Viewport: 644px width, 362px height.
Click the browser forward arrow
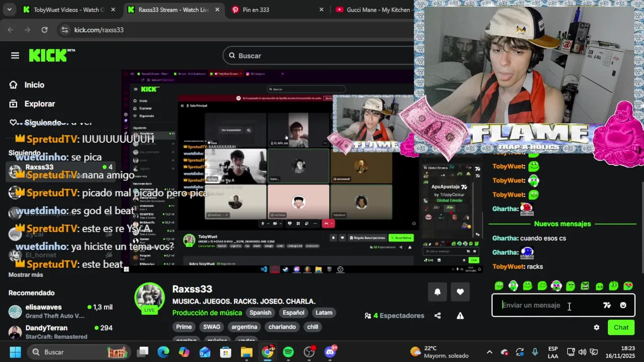(27, 30)
